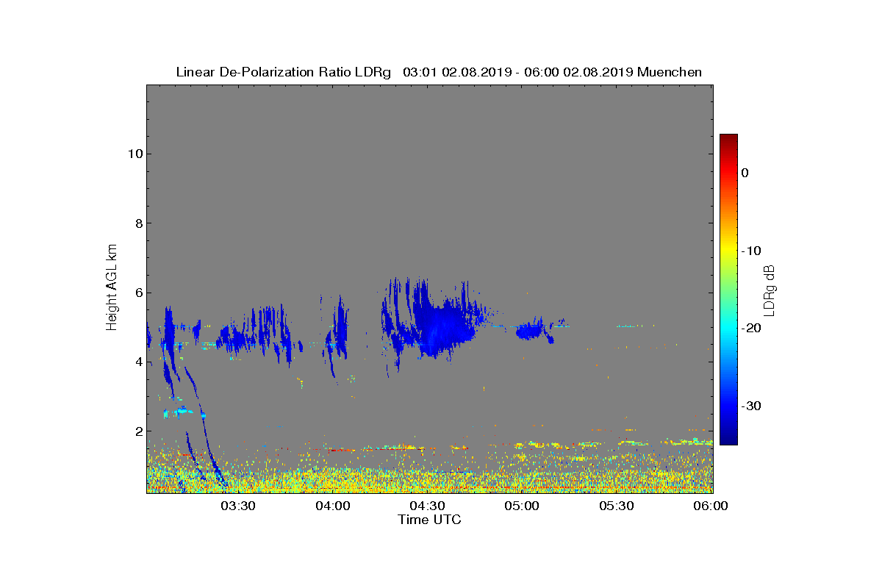Click the Time UTC axis title
The width and height of the screenshot is (882, 588).
430,520
